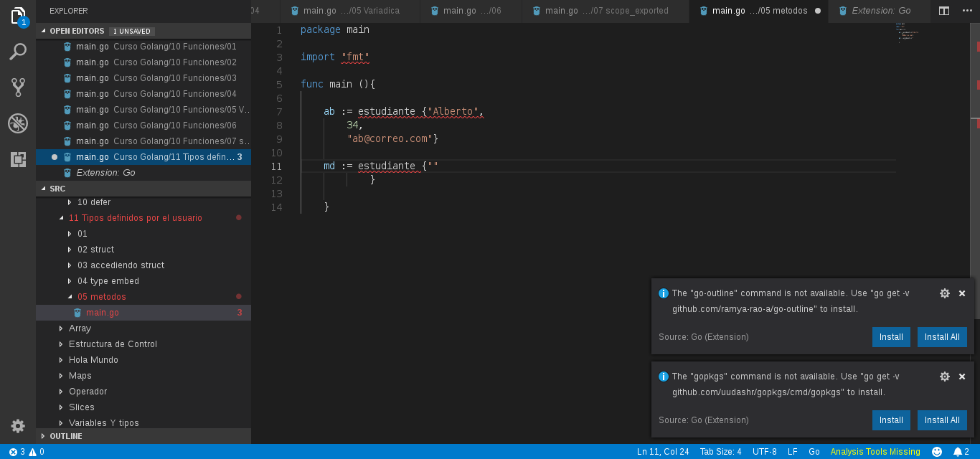
Task: Switch to main.go 05 metodos tab
Action: pos(759,11)
